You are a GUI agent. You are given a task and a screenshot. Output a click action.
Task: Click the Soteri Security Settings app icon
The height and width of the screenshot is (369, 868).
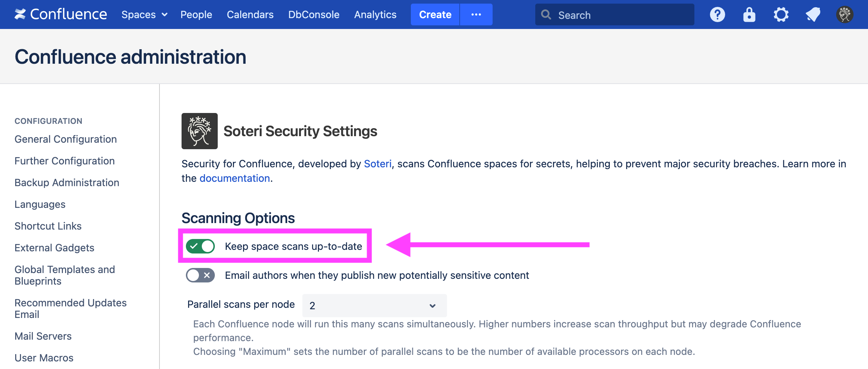pos(199,131)
